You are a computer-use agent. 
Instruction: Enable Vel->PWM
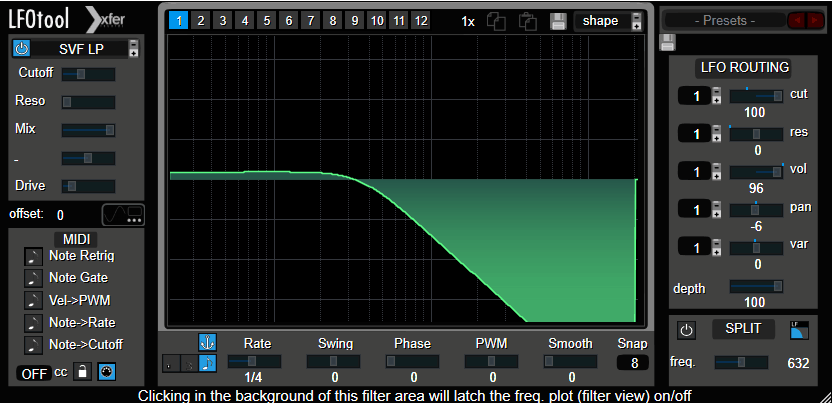(x=33, y=301)
